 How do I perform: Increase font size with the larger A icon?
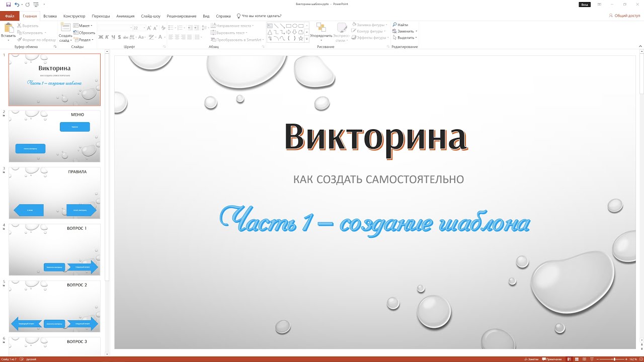[x=149, y=28]
